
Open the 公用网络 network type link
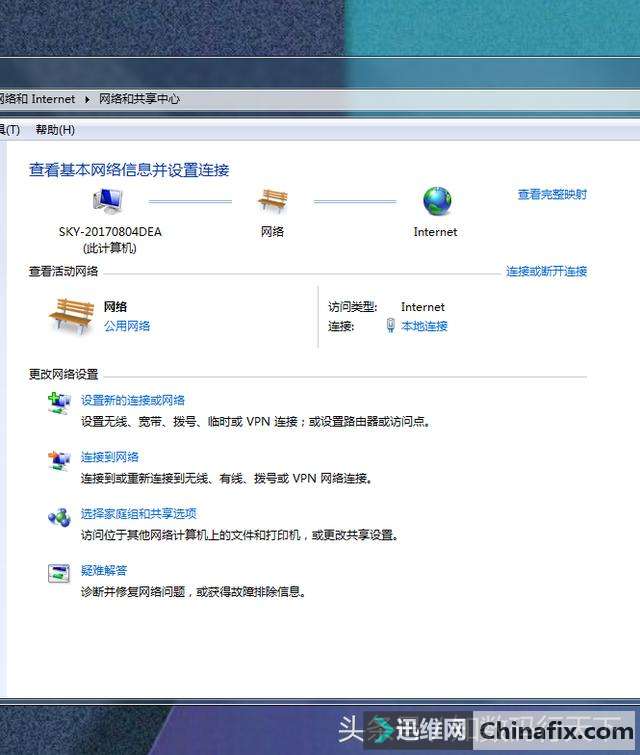click(x=127, y=326)
